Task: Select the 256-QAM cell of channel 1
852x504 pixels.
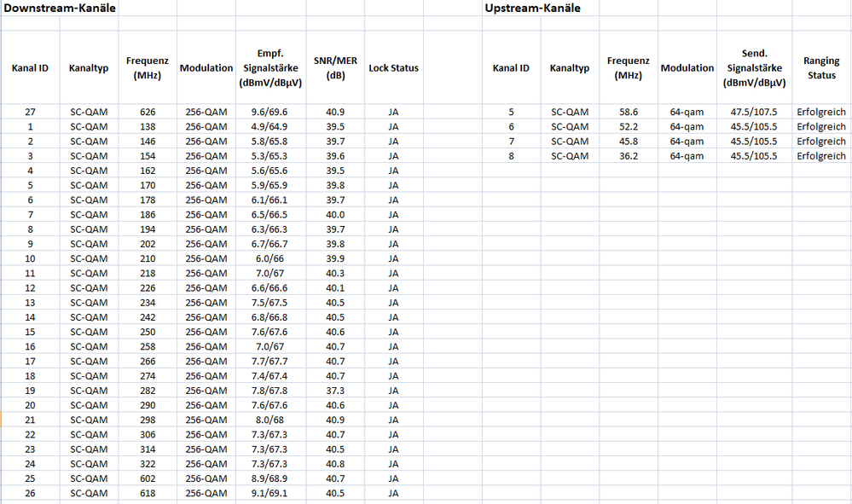Action: click(x=206, y=126)
